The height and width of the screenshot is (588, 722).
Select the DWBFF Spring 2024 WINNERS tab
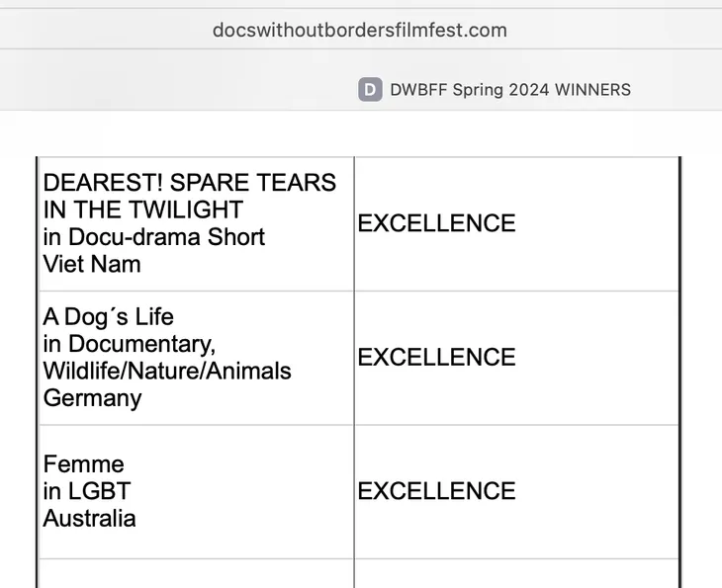[x=495, y=90]
